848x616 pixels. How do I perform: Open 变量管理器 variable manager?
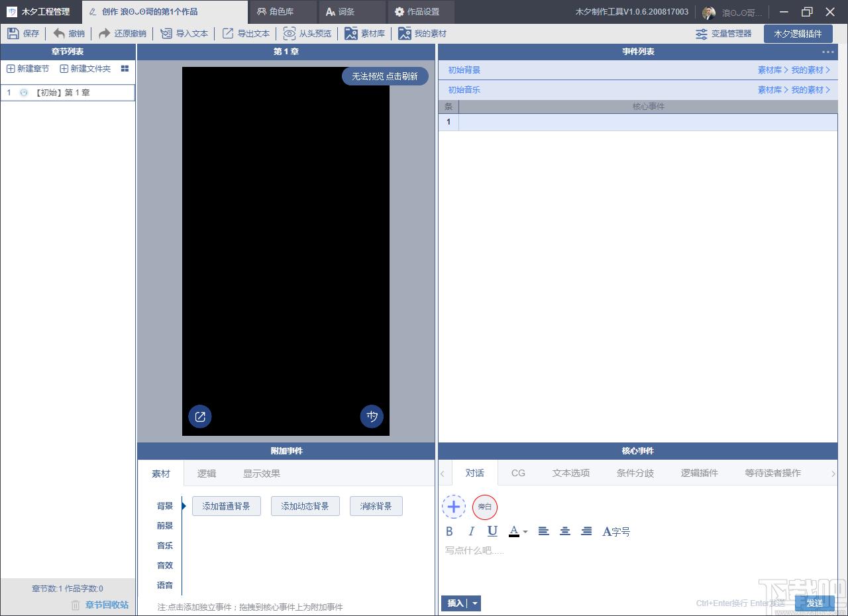[723, 34]
